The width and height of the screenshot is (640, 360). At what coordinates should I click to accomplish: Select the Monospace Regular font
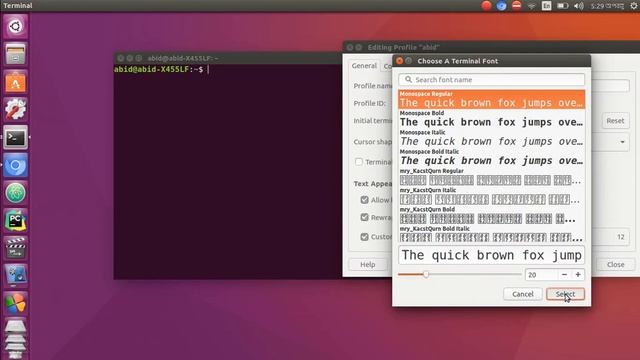(x=491, y=99)
